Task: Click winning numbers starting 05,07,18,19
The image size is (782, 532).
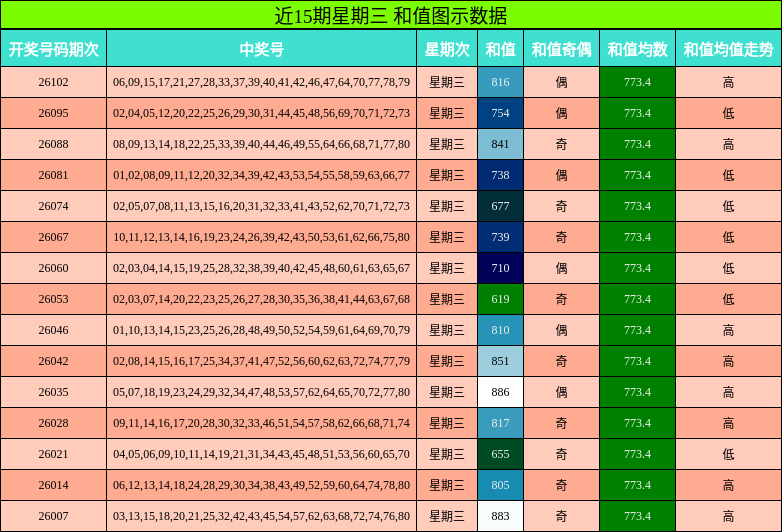Action: (261, 392)
